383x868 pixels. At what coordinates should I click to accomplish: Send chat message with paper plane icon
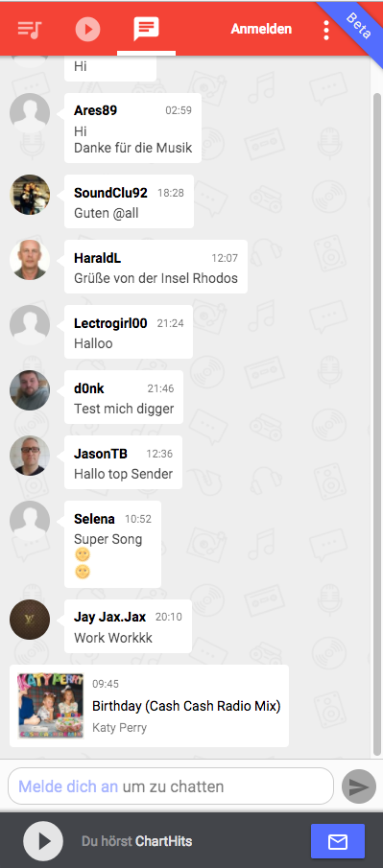(359, 786)
